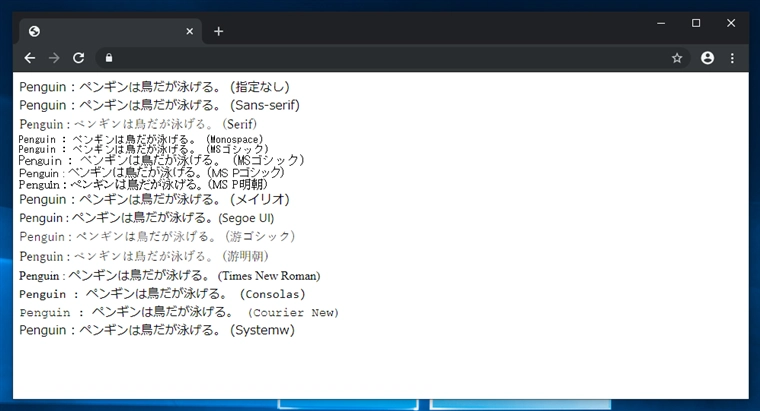Click the line labeled (Segoe UI)
This screenshot has width=760, height=411.
[147, 218]
